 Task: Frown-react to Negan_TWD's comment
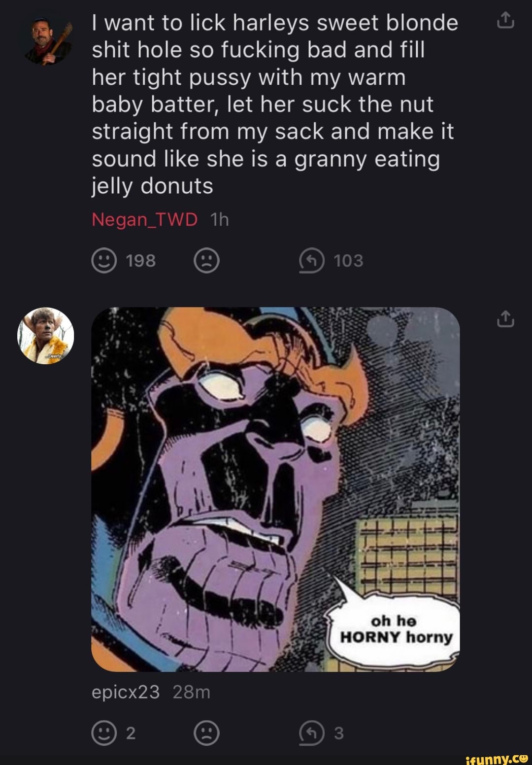tap(206, 261)
